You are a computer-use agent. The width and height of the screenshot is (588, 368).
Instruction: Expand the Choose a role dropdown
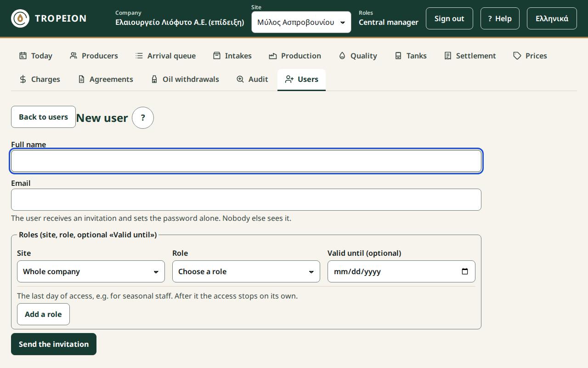point(246,271)
